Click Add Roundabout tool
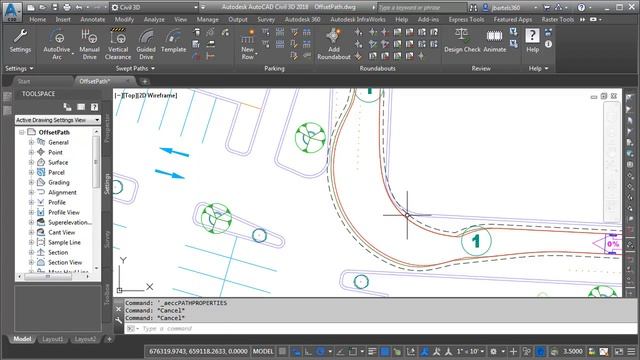The image size is (640, 360). 334,44
